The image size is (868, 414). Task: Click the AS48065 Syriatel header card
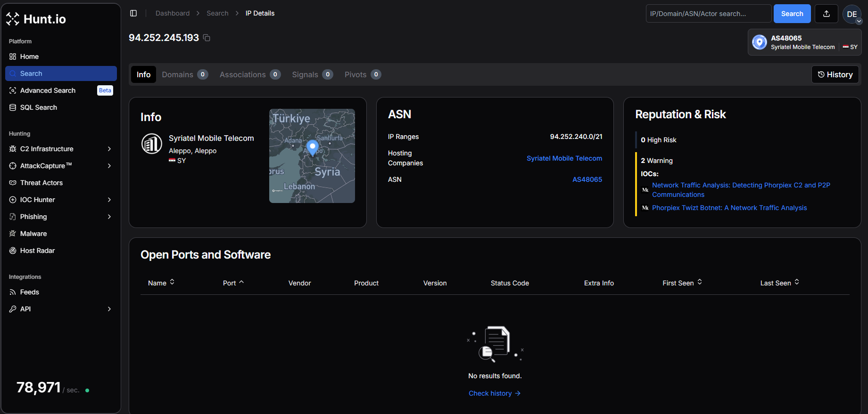804,42
